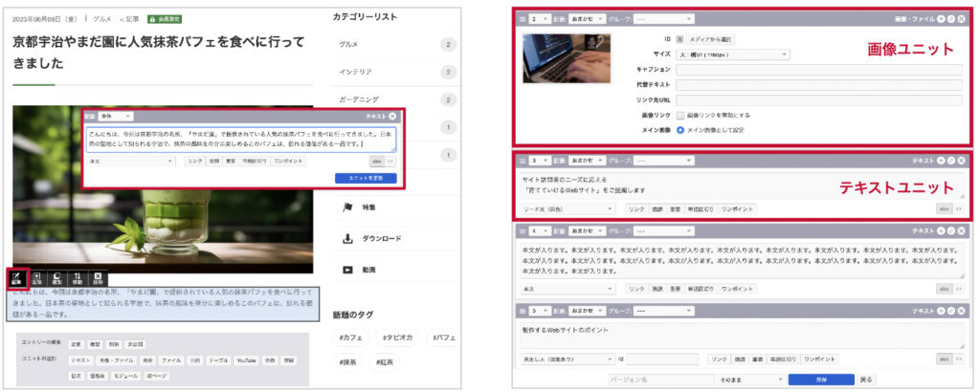The height and width of the screenshot is (392, 980).
Task: Close the inline テキスト unit popup
Action: tap(391, 116)
